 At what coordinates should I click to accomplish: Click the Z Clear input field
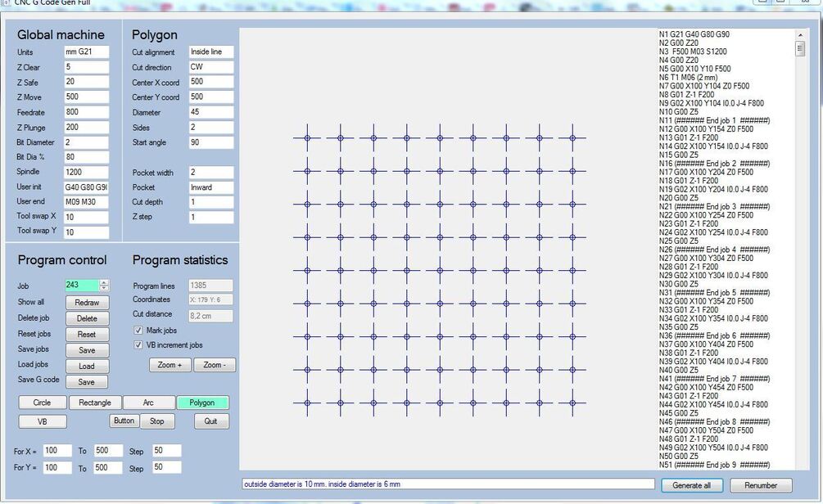(x=86, y=67)
